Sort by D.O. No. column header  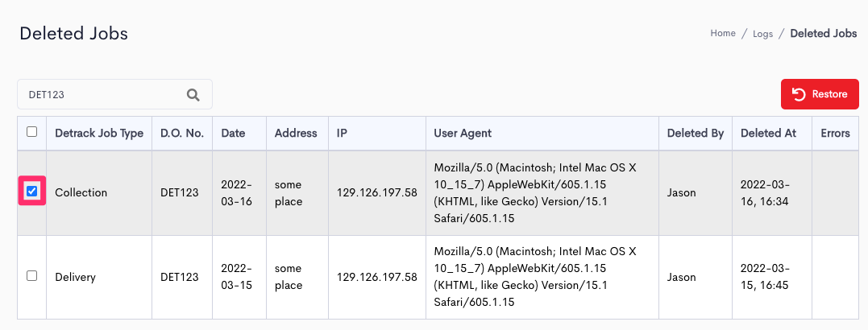[x=182, y=134]
